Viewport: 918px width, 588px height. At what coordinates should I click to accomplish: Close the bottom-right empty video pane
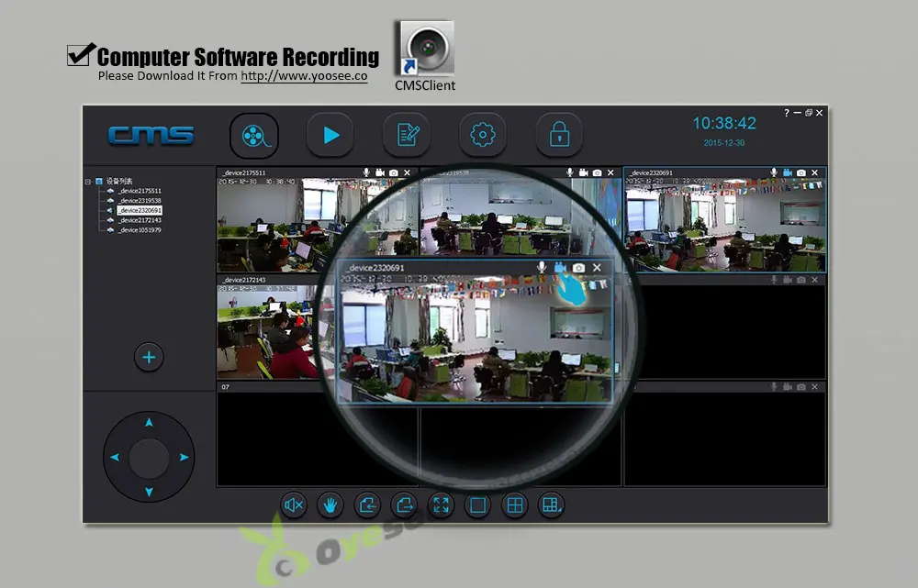[x=814, y=387]
